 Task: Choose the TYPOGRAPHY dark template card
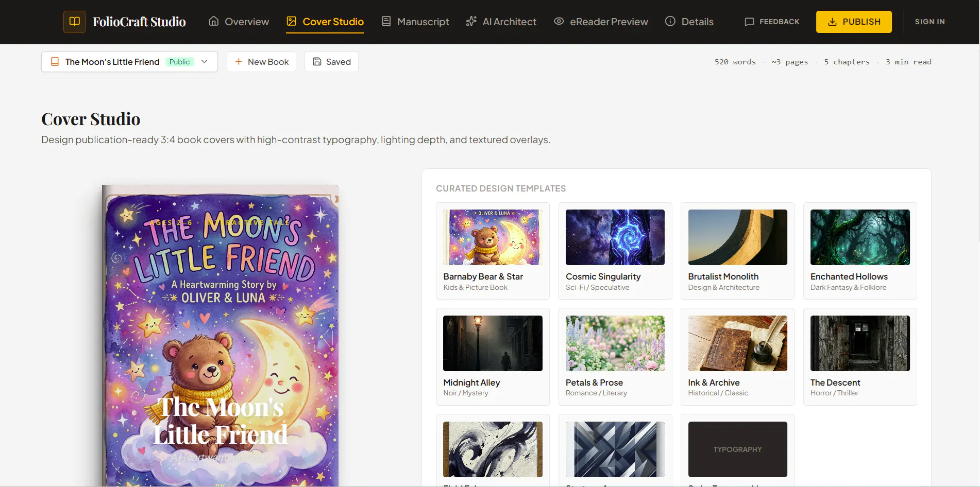coord(737,449)
